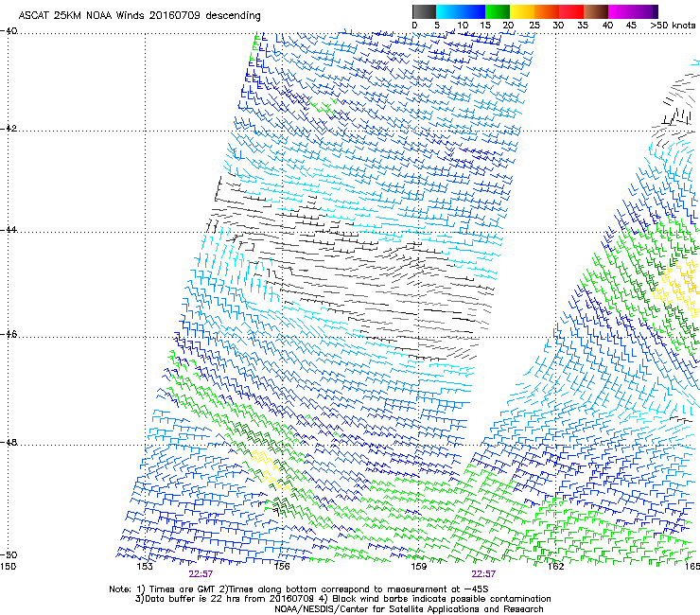Click the longitude label '150'

(x=8, y=567)
